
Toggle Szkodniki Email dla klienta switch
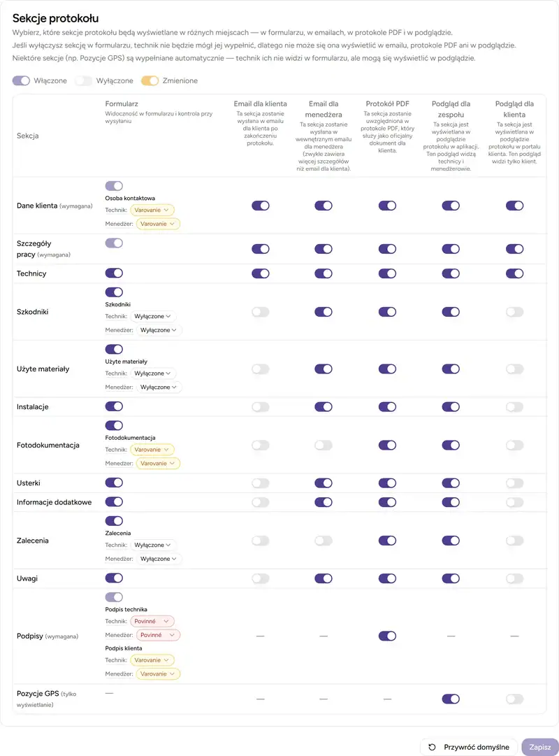tap(260, 312)
